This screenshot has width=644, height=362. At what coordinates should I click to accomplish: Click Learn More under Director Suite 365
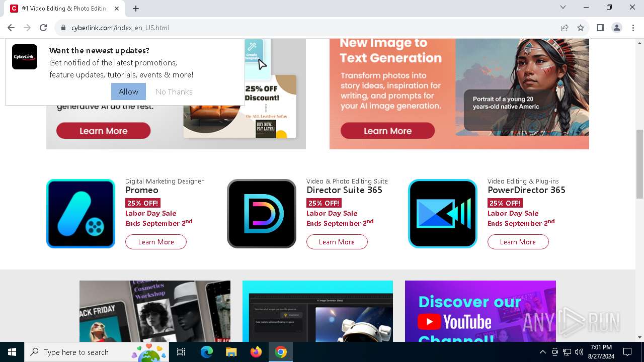pyautogui.click(x=337, y=242)
